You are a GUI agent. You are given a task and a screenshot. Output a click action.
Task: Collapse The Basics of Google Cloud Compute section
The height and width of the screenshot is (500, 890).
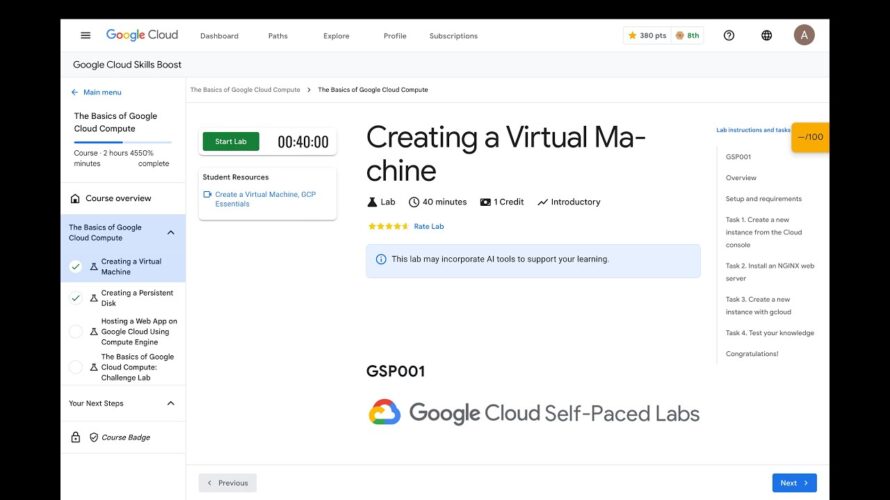pyautogui.click(x=171, y=232)
